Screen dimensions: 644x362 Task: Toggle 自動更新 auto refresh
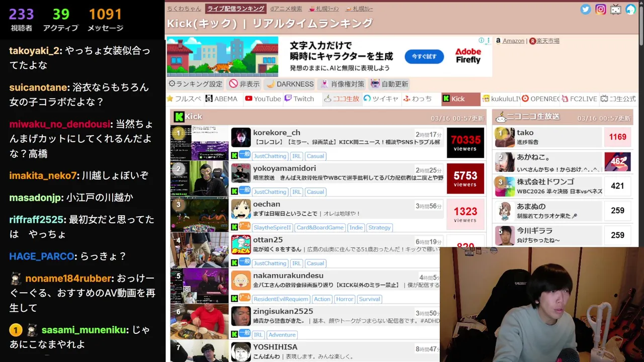coord(390,84)
